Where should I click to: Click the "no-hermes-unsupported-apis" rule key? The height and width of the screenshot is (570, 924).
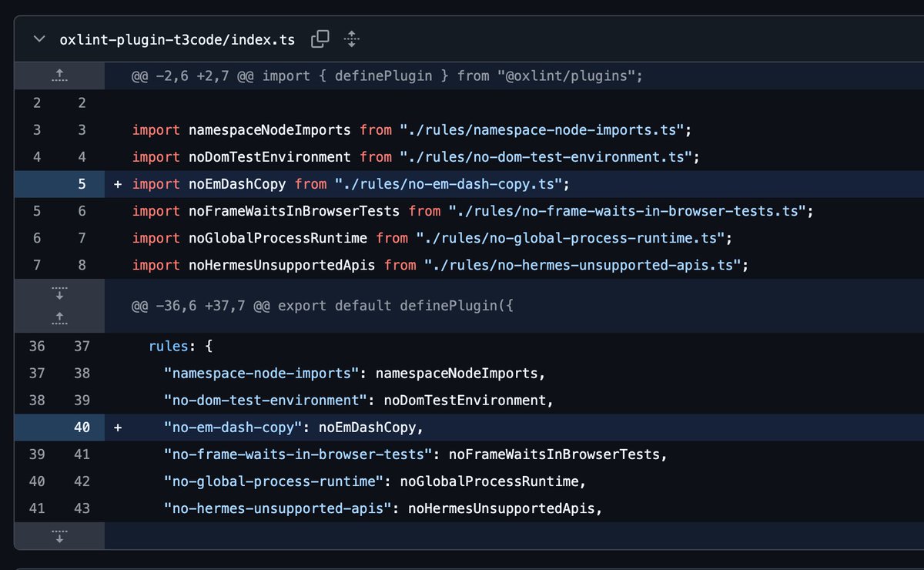click(x=278, y=508)
